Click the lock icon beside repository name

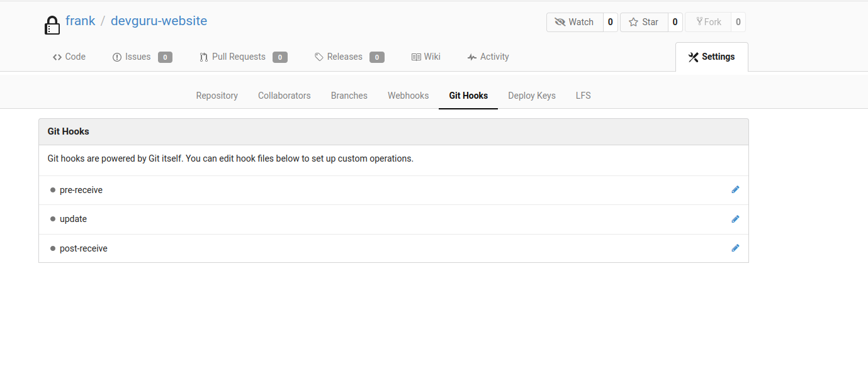(52, 25)
